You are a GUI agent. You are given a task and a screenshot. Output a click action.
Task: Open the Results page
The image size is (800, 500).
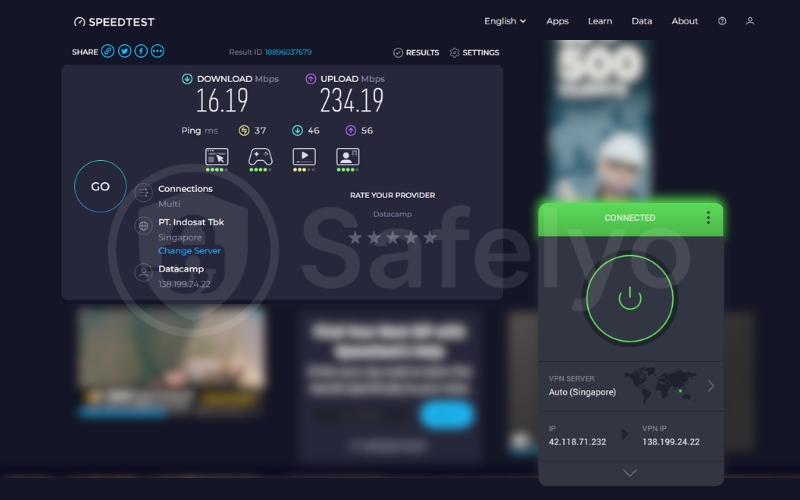(x=416, y=53)
